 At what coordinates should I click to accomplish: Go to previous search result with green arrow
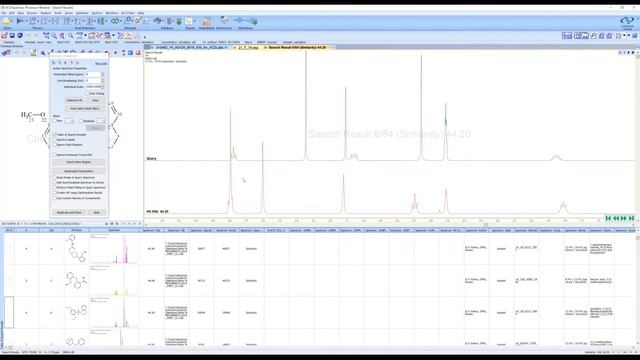(x=616, y=218)
